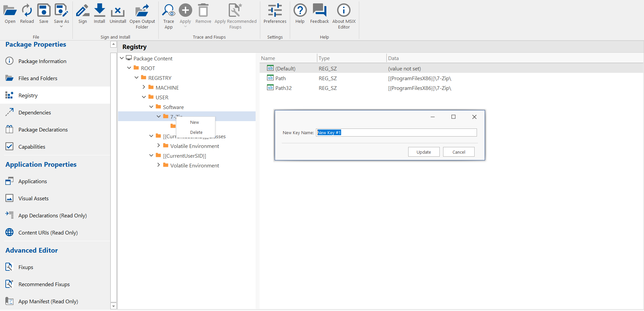Choose Delete from the context menu
The width and height of the screenshot is (644, 311).
196,133
